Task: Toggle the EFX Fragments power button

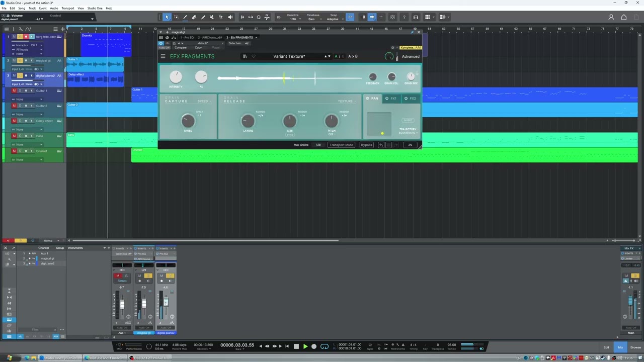Action: 161,43
